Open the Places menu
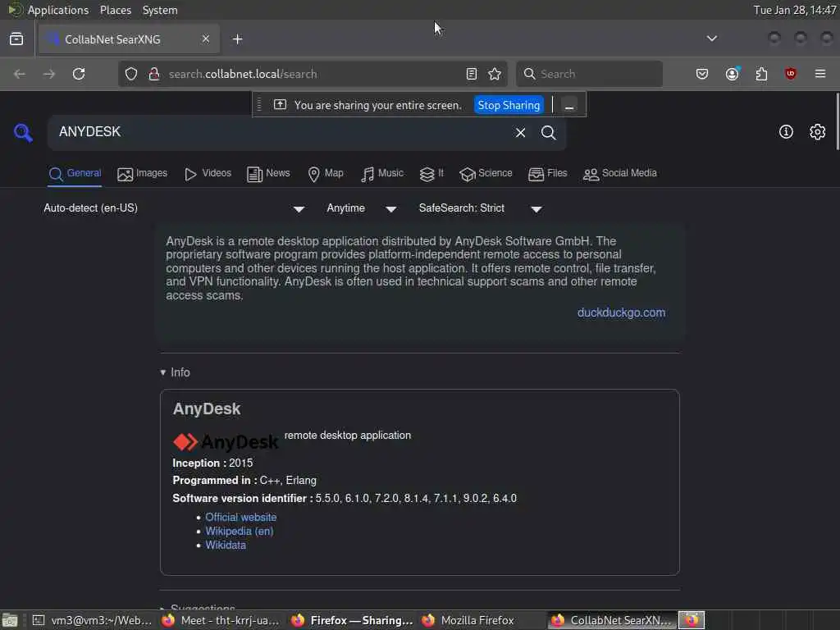Screen dimensions: 840x630 click(x=115, y=10)
